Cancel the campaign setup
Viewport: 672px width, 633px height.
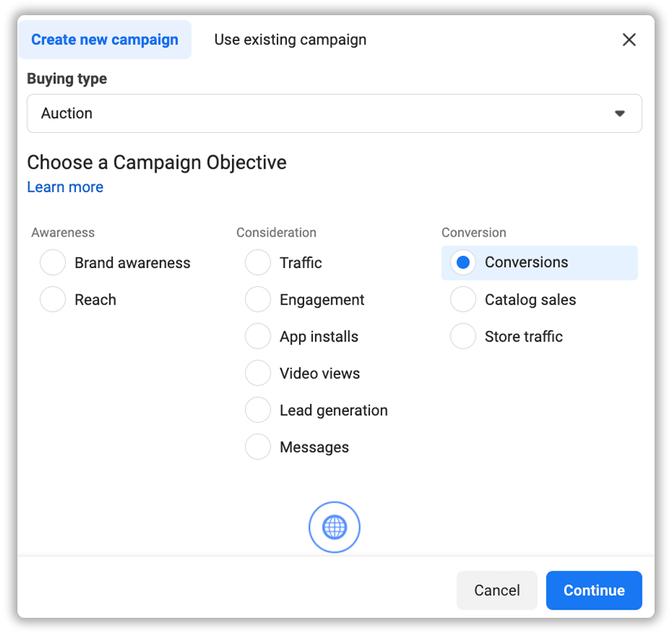pyautogui.click(x=497, y=590)
